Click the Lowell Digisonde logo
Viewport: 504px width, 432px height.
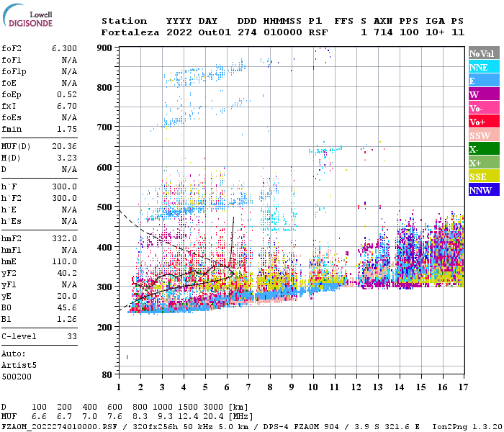tap(27, 15)
